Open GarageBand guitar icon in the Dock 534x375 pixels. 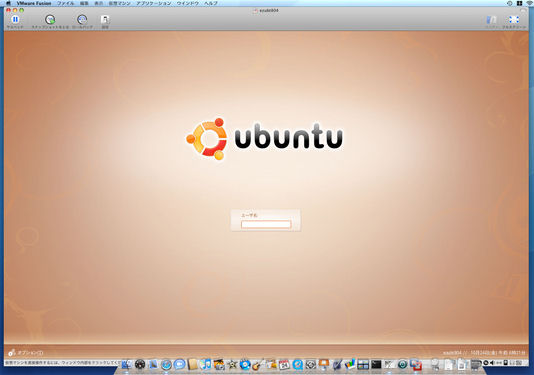tap(258, 365)
